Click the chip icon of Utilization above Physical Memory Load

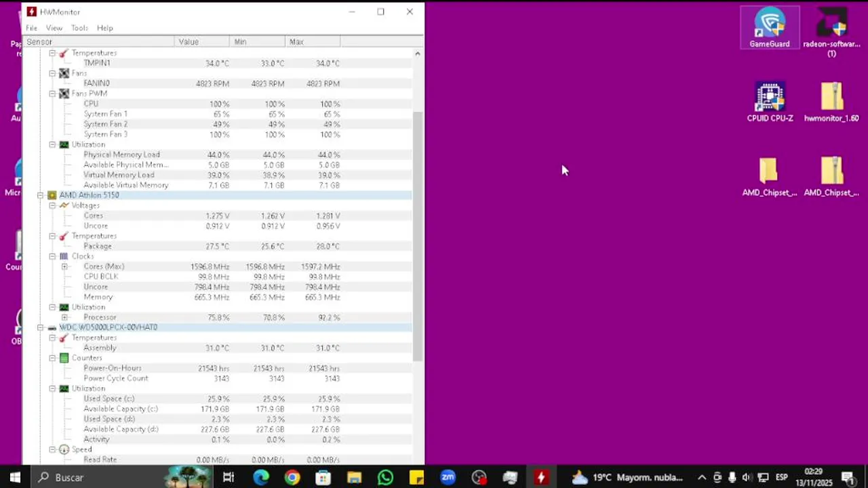[x=64, y=144]
